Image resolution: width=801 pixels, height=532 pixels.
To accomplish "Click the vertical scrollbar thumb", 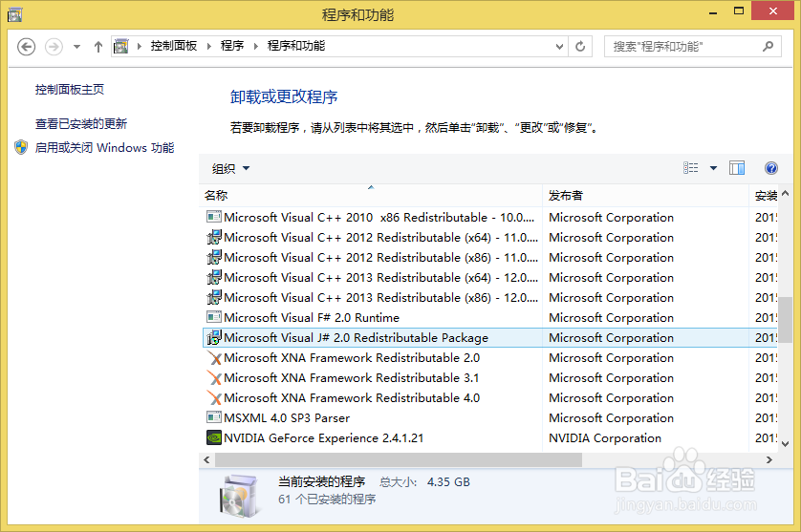I will [785, 320].
